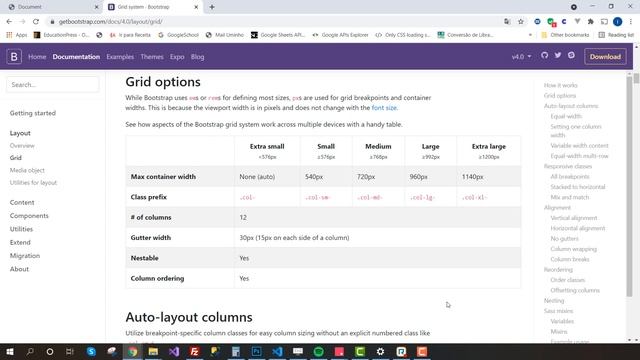Jump to Nesting in contents
The height and width of the screenshot is (360, 640).
(554, 300)
